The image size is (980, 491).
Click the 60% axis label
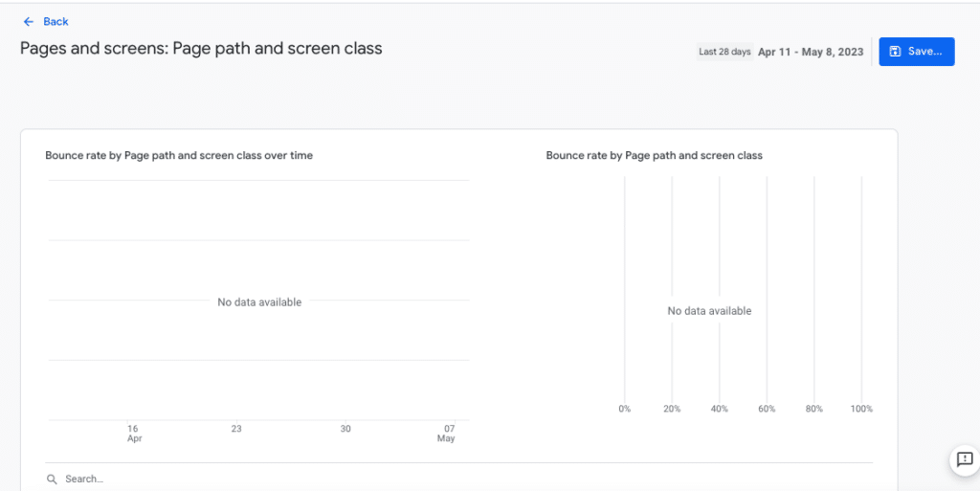767,409
